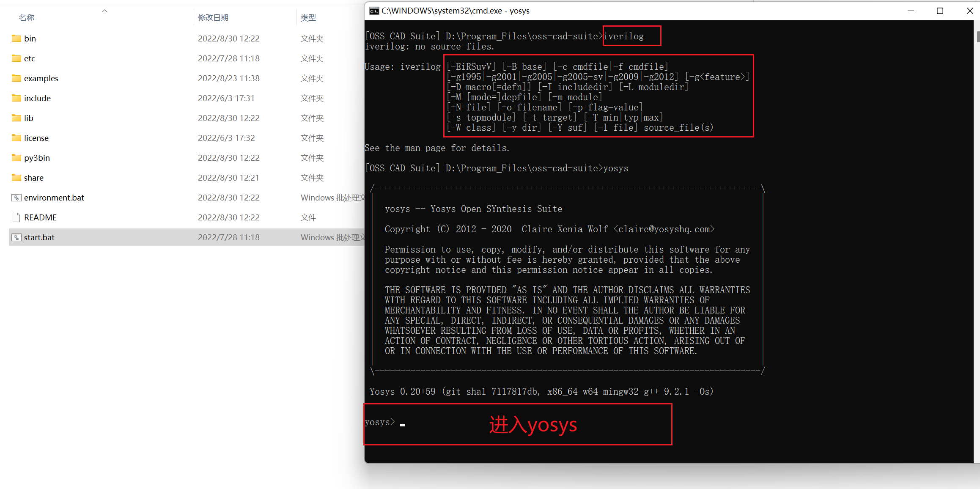Select the file name 'lib'

coord(28,118)
